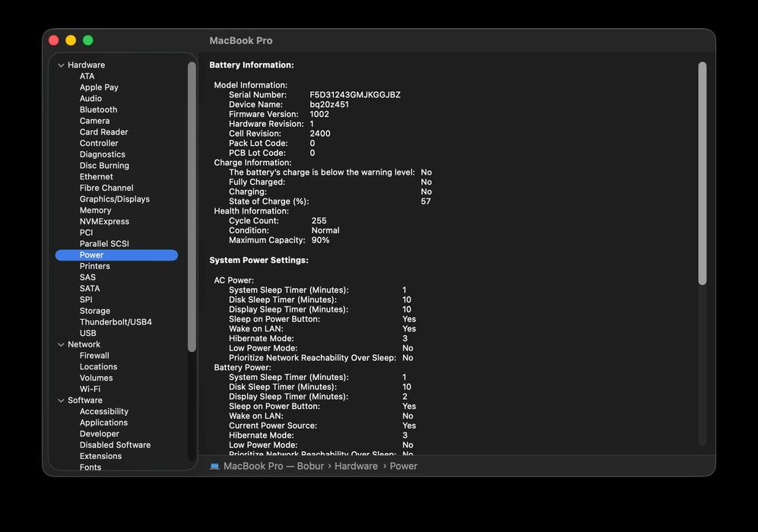Collapse the Hardware section chevron
758x532 pixels.
(x=61, y=65)
